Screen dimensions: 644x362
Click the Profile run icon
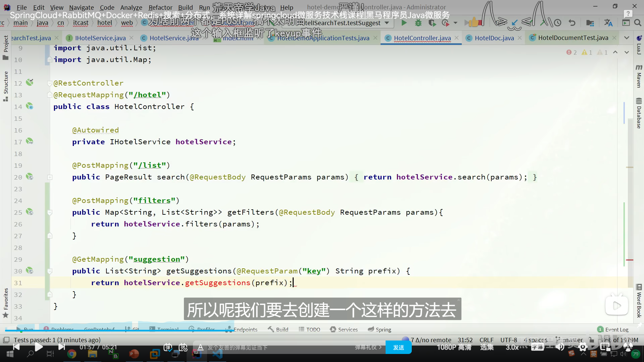pyautogui.click(x=445, y=23)
